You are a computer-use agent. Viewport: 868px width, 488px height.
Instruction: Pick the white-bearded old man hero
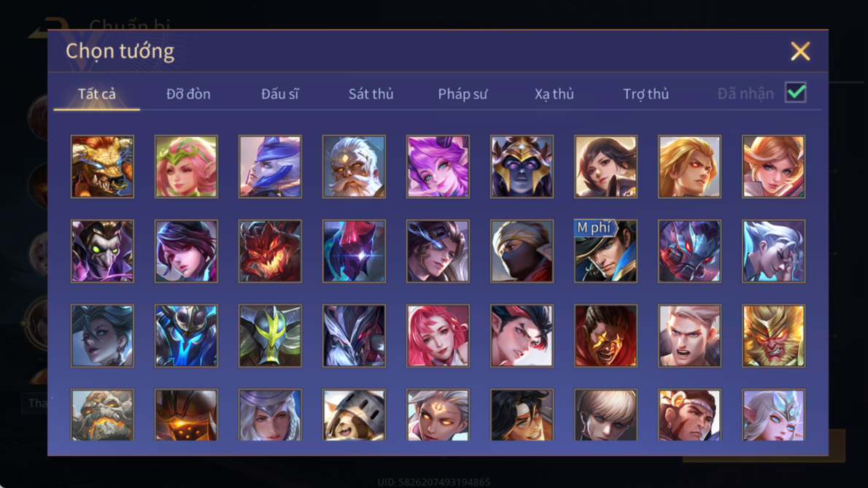354,166
